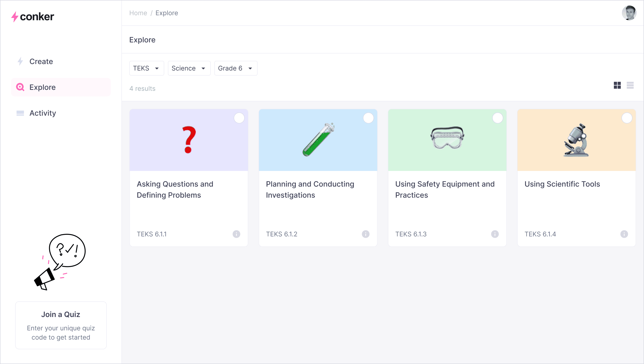The width and height of the screenshot is (644, 364).
Task: Click the conker logo
Action: (33, 17)
